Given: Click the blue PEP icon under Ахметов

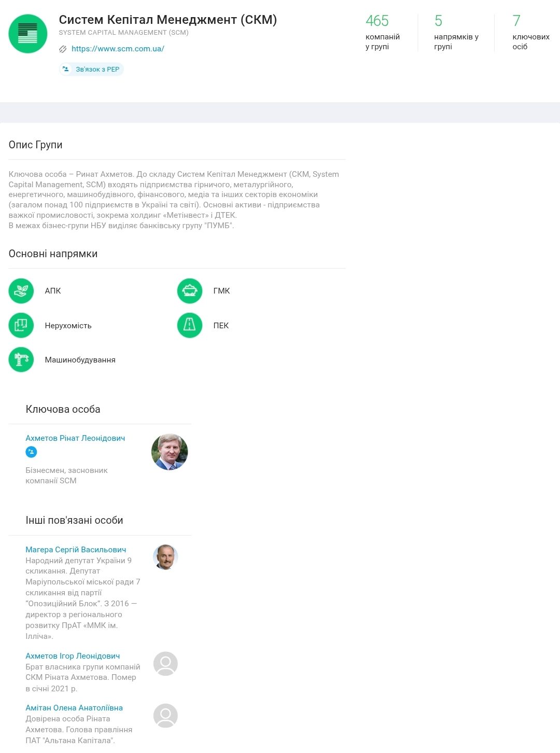Looking at the screenshot, I should coord(31,452).
